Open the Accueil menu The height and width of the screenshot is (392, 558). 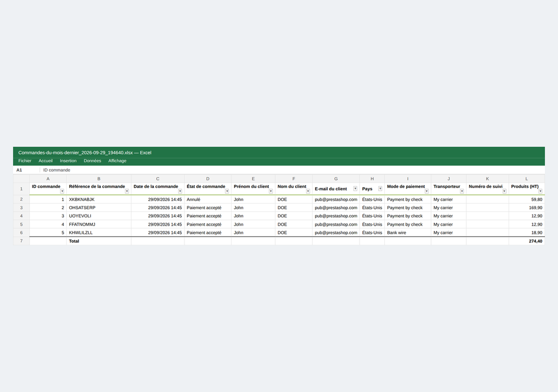(46, 161)
